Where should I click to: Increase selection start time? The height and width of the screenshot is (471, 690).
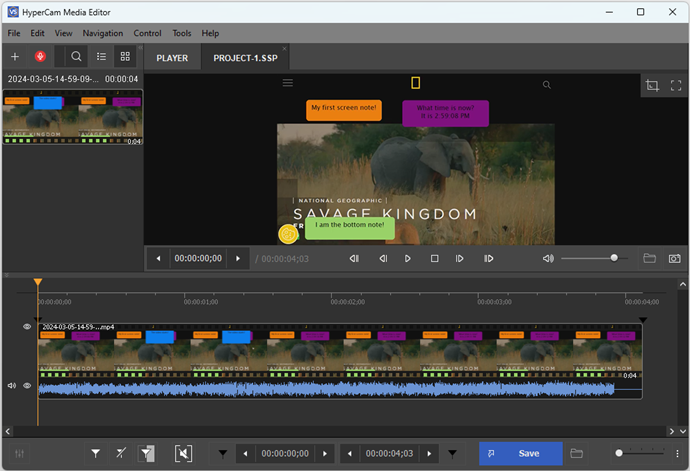point(325,453)
